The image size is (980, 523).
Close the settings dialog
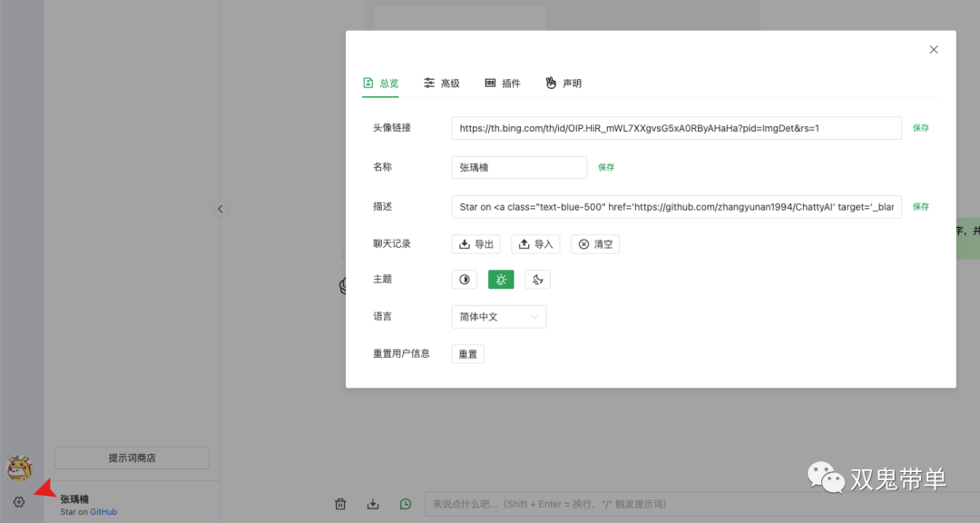tap(933, 50)
